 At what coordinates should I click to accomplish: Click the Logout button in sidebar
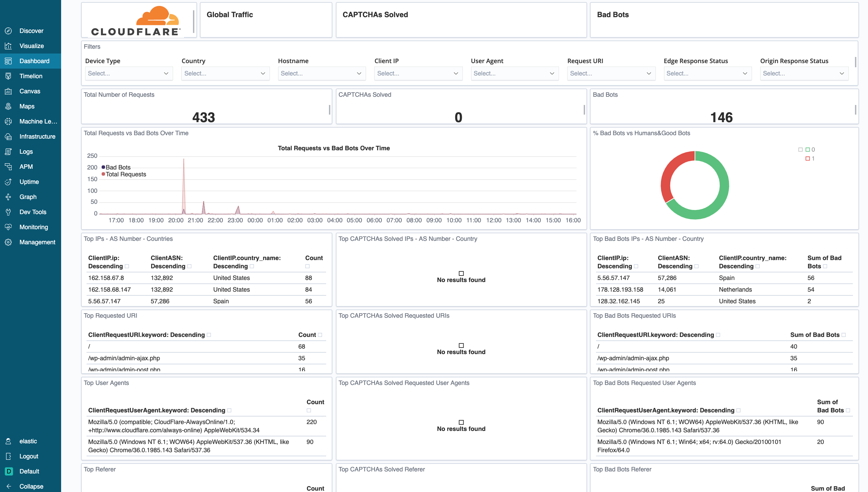point(28,456)
